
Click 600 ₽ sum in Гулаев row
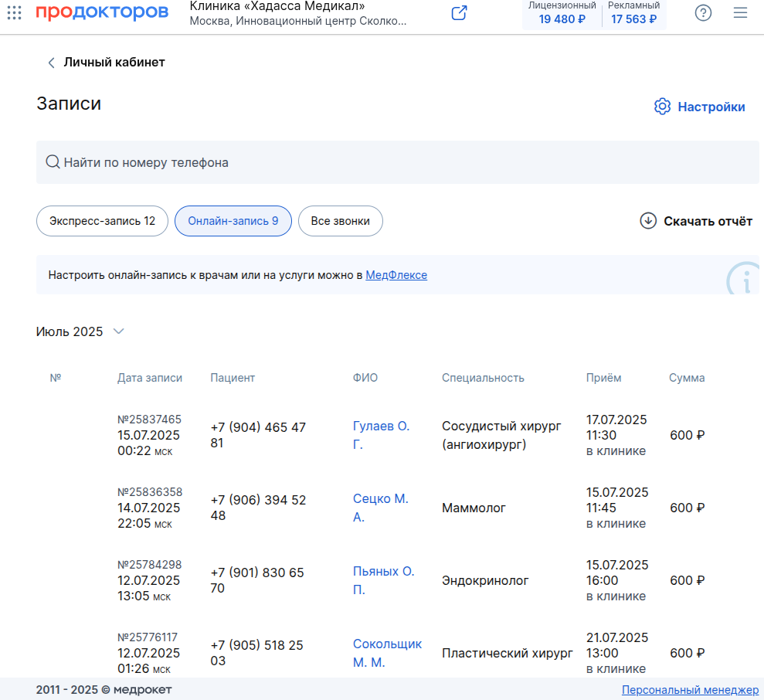coord(687,435)
